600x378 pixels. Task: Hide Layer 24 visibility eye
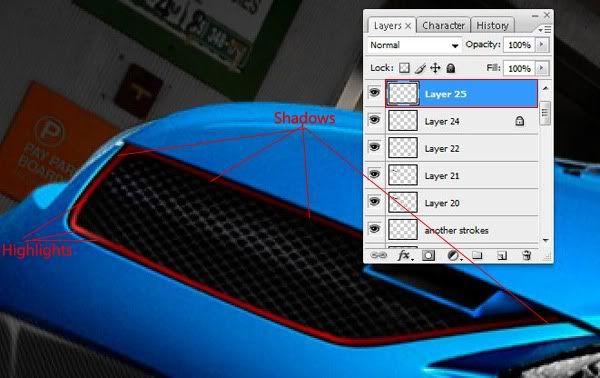pos(374,120)
